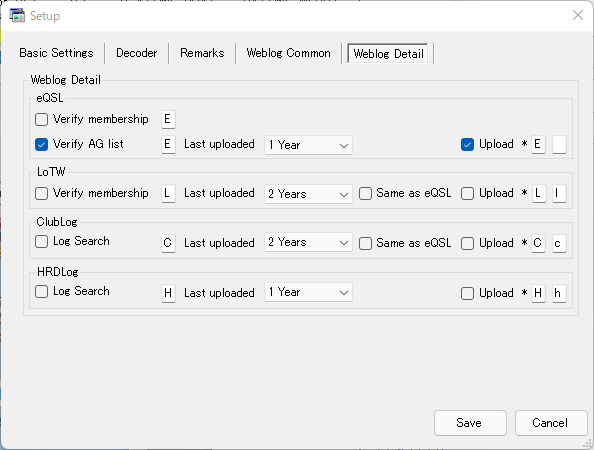
Task: Click the LoTW Upload uppercase L field
Action: [538, 194]
